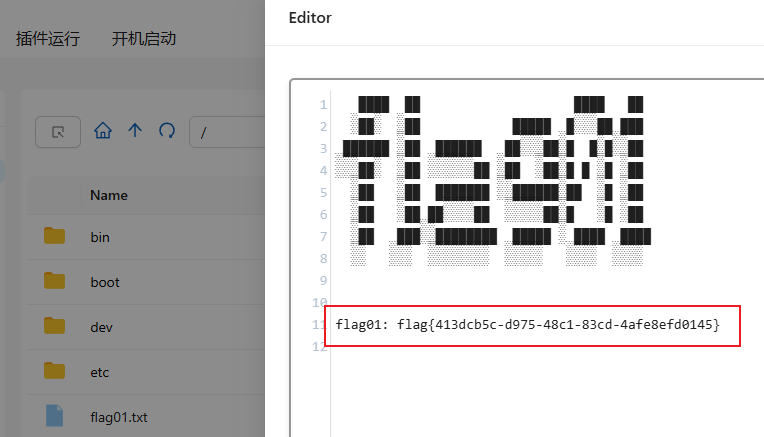Image resolution: width=764 pixels, height=437 pixels.
Task: Click the path input field
Action: point(228,131)
